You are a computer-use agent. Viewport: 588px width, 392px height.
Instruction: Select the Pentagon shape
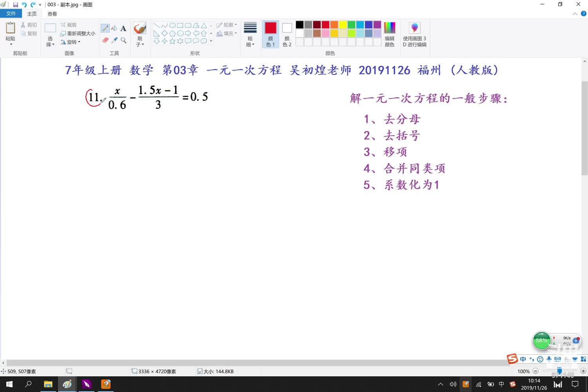[x=172, y=33]
